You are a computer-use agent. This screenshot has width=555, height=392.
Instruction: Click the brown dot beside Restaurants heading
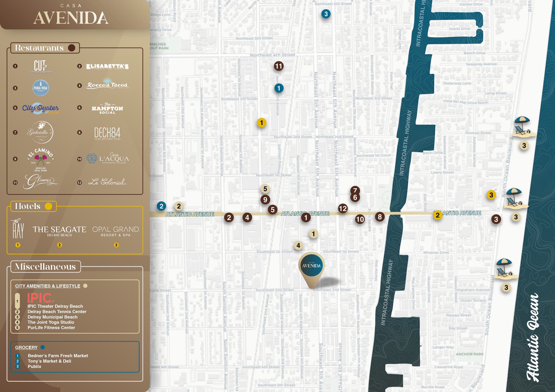coord(72,48)
